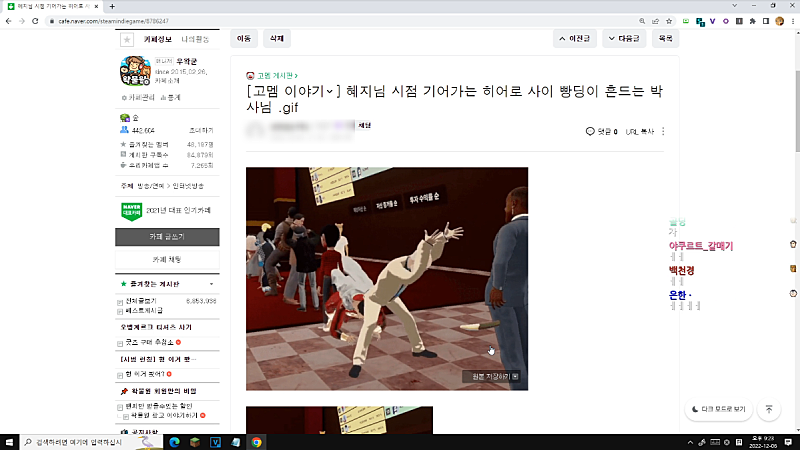Click the page vertical scrollbar thumb

point(797,110)
